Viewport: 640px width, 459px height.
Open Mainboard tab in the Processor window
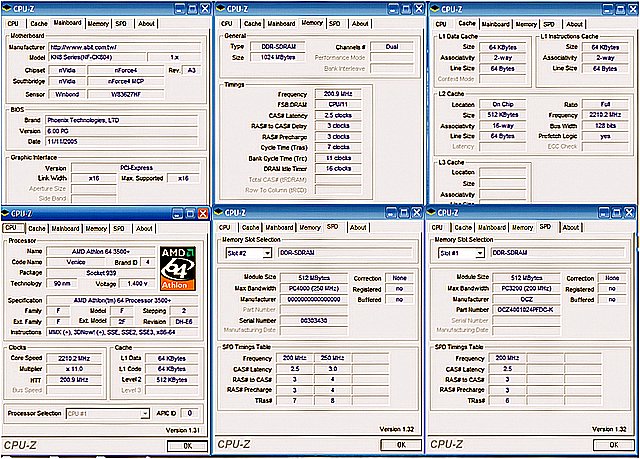point(65,228)
